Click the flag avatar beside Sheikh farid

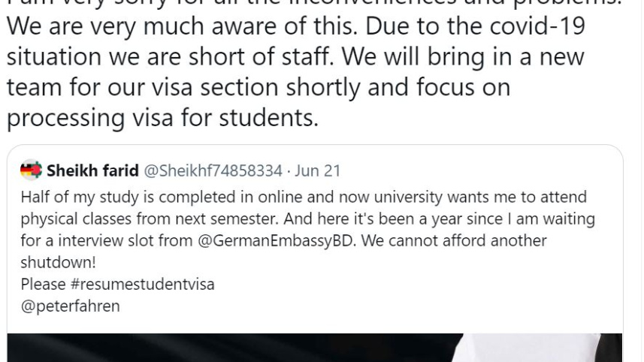coord(31,170)
